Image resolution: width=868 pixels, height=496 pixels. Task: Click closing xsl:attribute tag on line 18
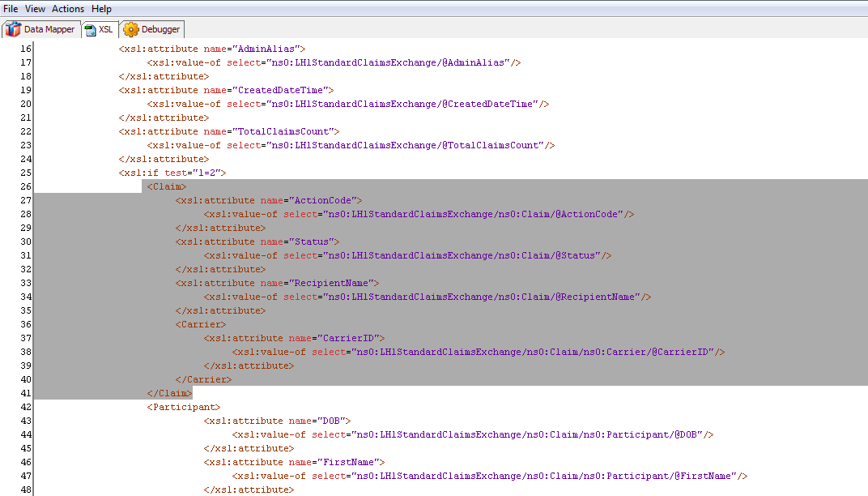click(x=164, y=76)
